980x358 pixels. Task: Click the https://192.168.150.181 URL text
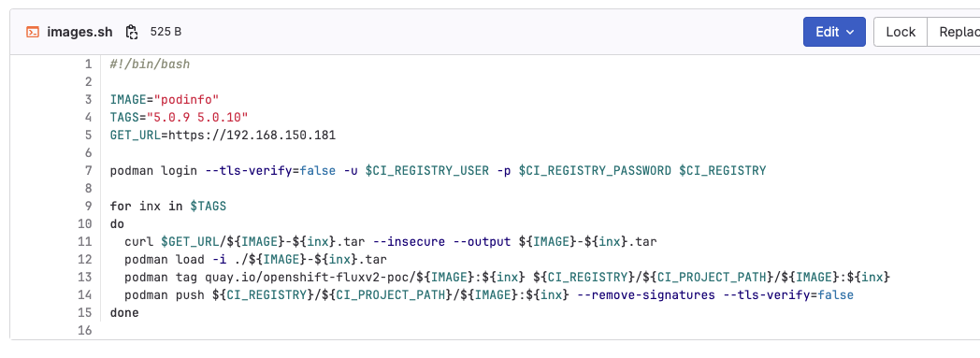pos(248,135)
